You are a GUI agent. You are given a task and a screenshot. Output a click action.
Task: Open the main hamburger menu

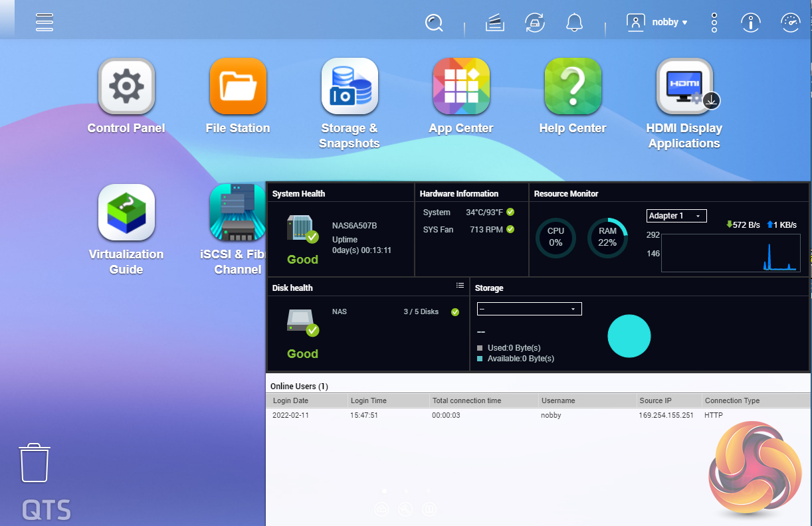(x=45, y=22)
